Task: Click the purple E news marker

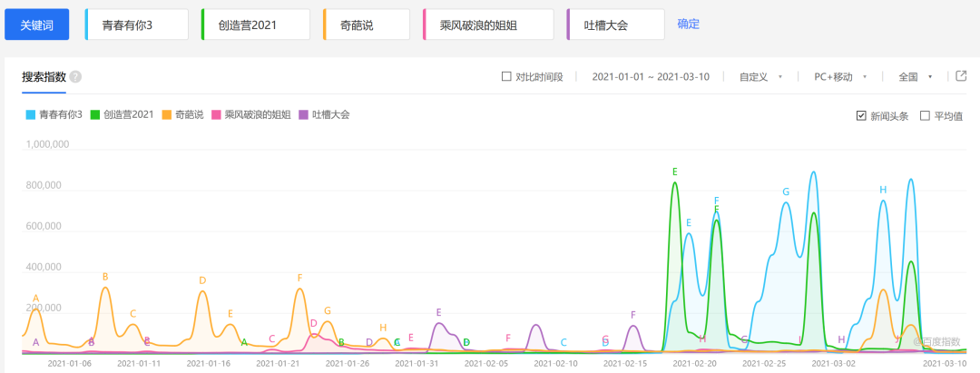Action: [439, 312]
